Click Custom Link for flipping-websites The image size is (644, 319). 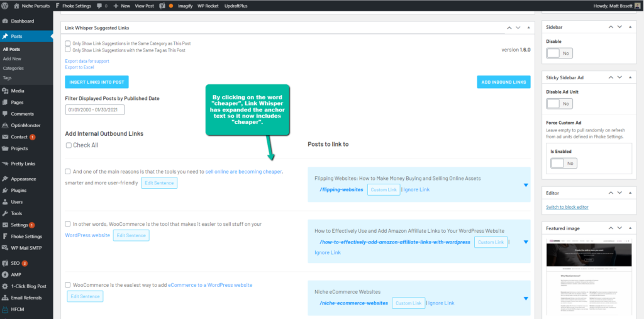click(x=384, y=189)
